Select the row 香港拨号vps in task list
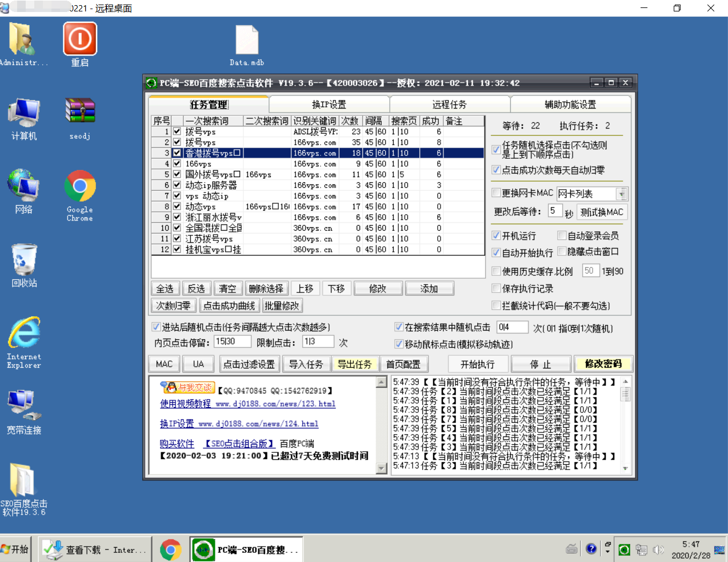This screenshot has width=728, height=562. point(318,153)
